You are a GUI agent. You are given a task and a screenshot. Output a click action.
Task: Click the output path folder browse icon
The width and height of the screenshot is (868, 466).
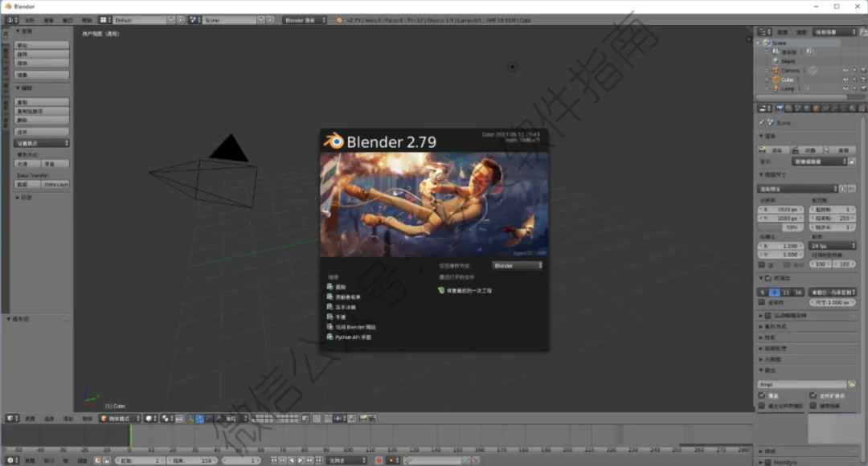[x=852, y=384]
